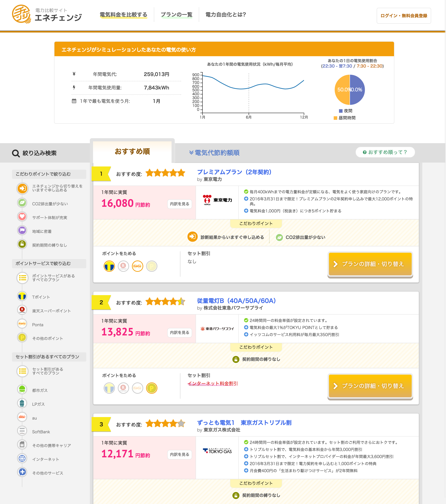Filter by Tポイント sidebar icon
This screenshot has width=446, height=504.
22,296
